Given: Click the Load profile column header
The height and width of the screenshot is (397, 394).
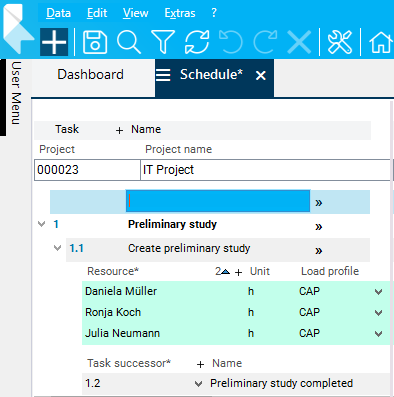Looking at the screenshot, I should pos(330,271).
